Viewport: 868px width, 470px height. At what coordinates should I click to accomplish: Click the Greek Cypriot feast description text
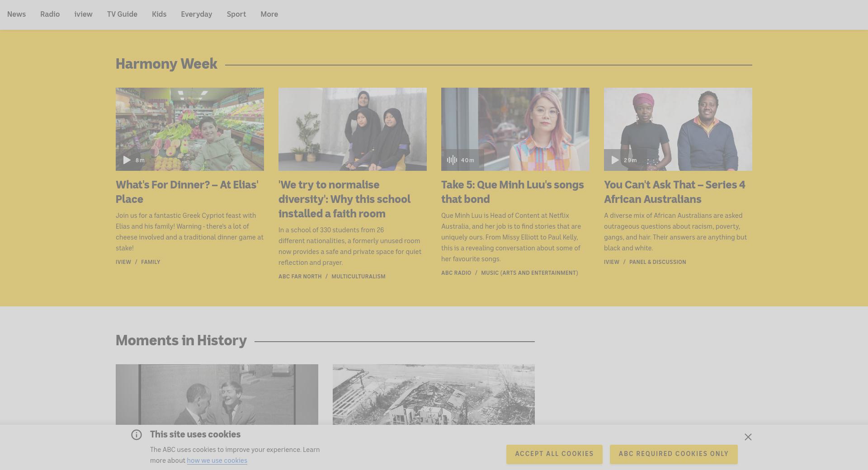point(190,232)
